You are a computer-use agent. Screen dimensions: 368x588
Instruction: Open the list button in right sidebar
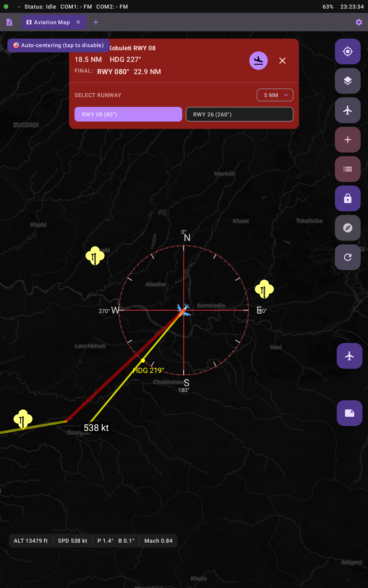pos(347,169)
